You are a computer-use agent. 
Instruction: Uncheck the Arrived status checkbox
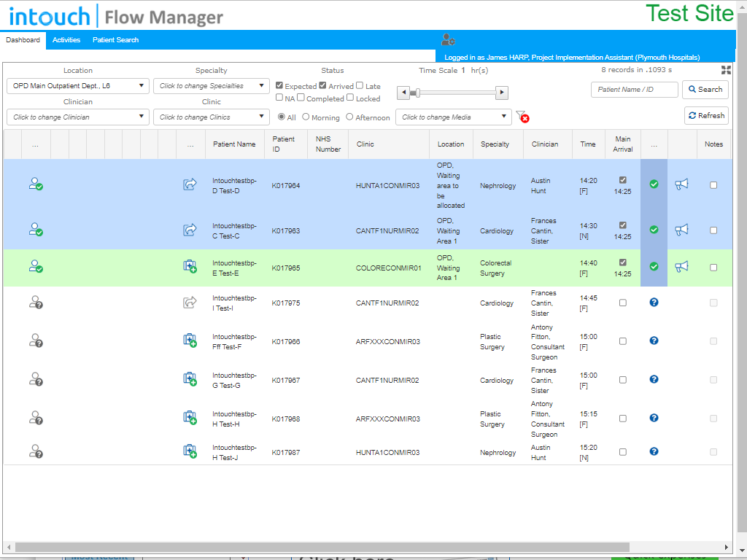tap(322, 85)
